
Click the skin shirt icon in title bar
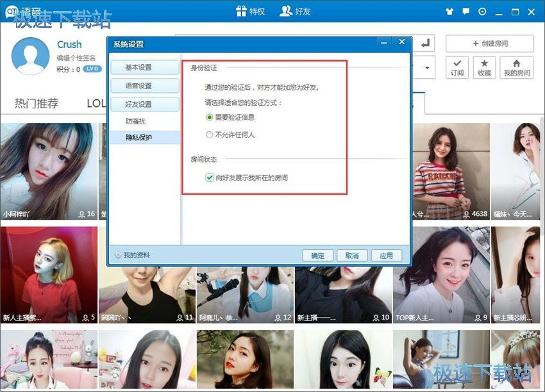[x=449, y=12]
